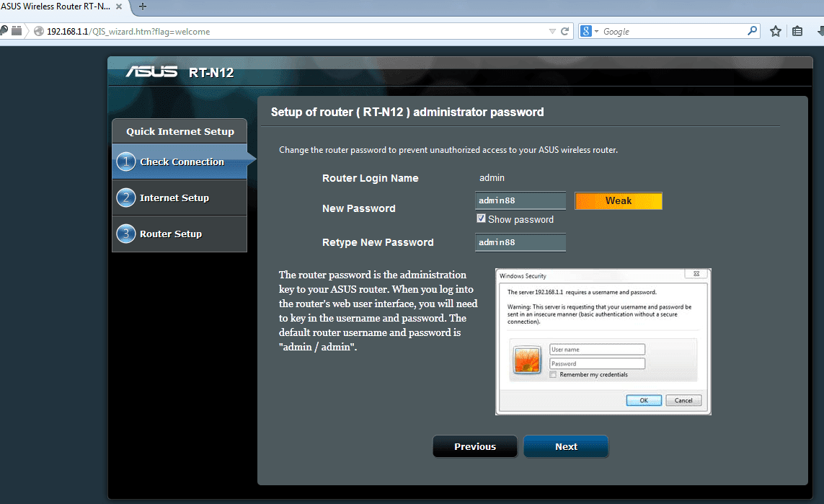Bookmark this page with the star icon
The width and height of the screenshot is (824, 504).
pos(776,32)
